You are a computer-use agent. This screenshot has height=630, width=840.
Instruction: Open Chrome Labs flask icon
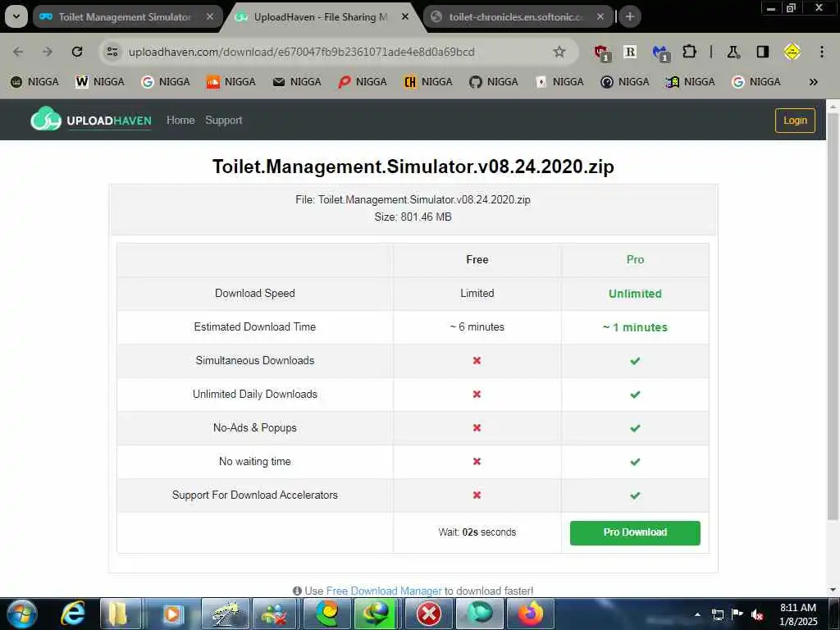733,52
